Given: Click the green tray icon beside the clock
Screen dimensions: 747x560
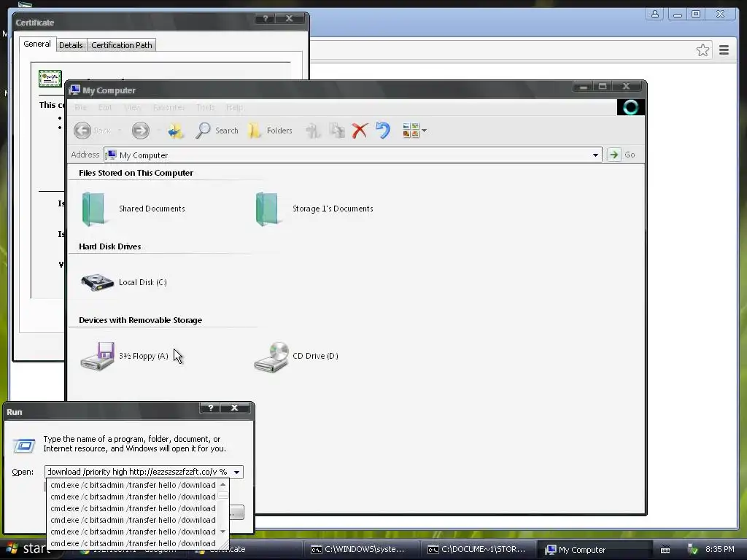Looking at the screenshot, I should point(693,550).
